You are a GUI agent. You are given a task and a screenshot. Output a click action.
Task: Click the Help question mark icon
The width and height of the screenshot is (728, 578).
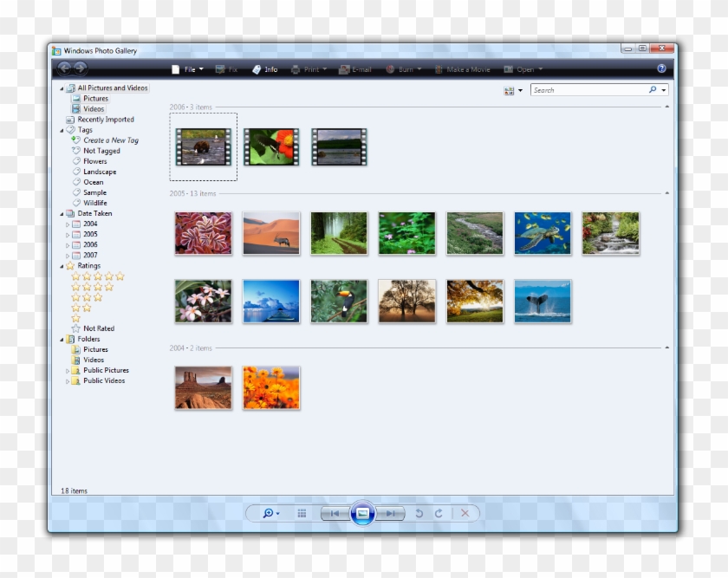pyautogui.click(x=660, y=69)
